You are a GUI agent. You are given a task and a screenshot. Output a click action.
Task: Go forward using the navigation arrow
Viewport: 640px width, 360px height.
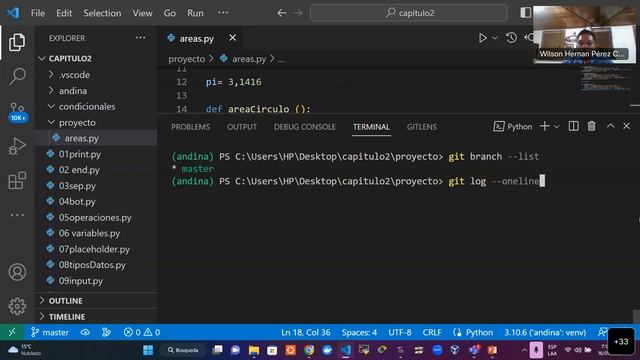point(298,13)
